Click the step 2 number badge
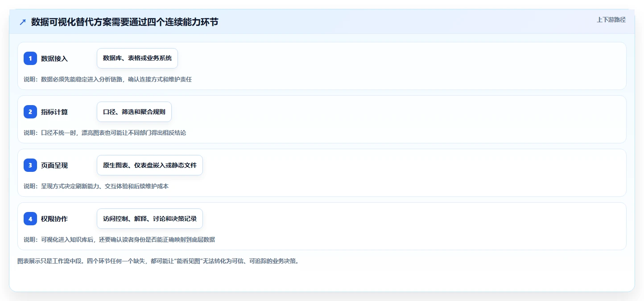This screenshot has height=301, width=644. pyautogui.click(x=30, y=112)
